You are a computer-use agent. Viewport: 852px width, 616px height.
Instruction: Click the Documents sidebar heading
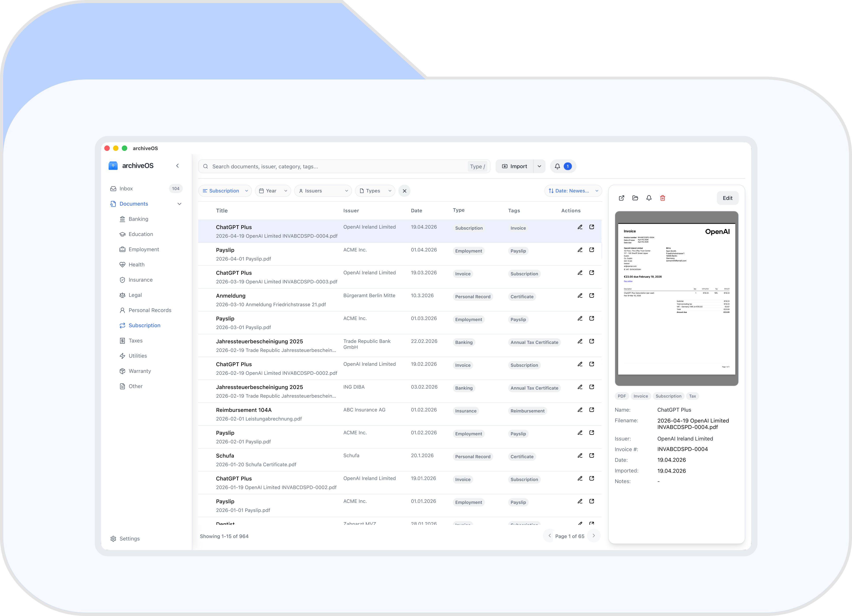[133, 204]
